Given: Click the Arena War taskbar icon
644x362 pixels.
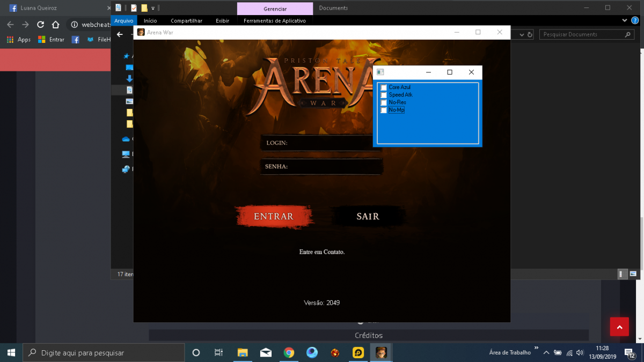Looking at the screenshot, I should coord(381,352).
